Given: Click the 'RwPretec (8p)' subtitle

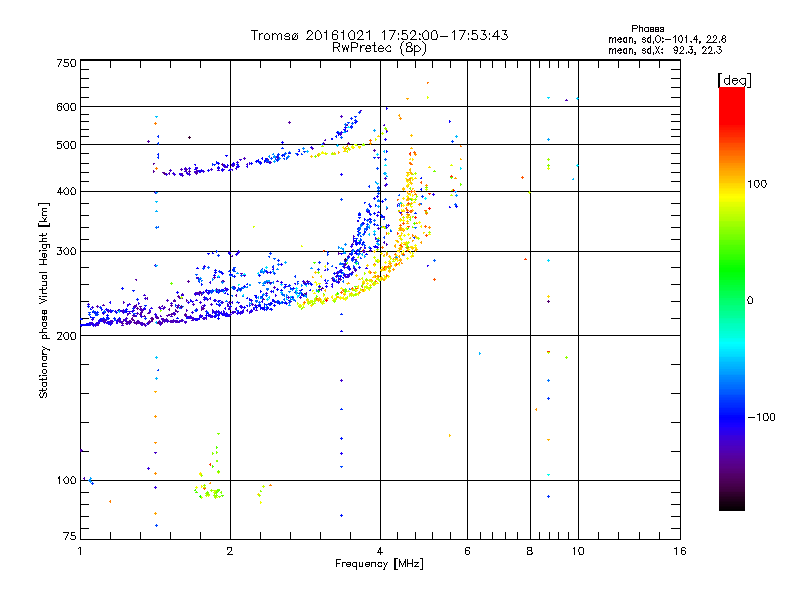Looking at the screenshot, I should (x=379, y=48).
